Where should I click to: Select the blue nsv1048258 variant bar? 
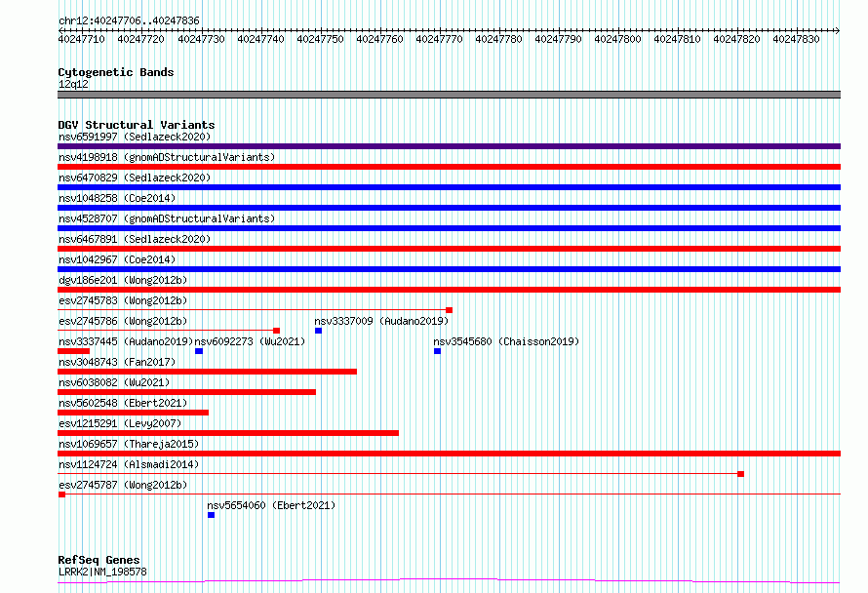pos(449,208)
